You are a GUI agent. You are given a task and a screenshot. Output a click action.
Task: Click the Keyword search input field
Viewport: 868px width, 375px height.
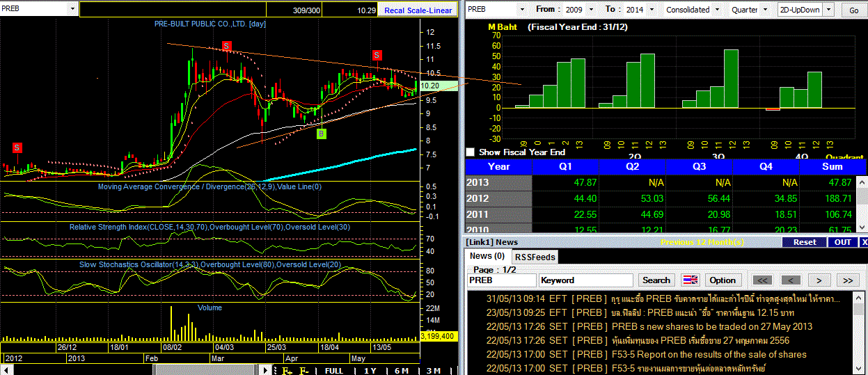tap(586, 280)
